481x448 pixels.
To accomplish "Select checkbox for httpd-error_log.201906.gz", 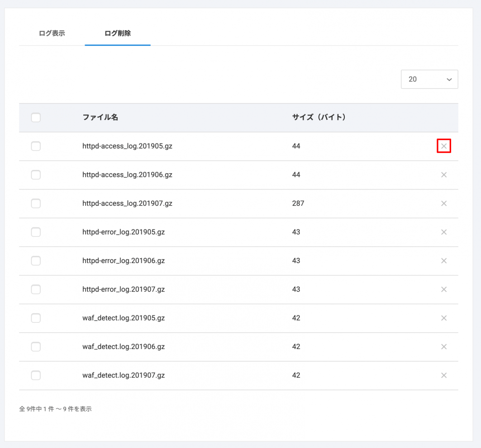I will point(36,261).
